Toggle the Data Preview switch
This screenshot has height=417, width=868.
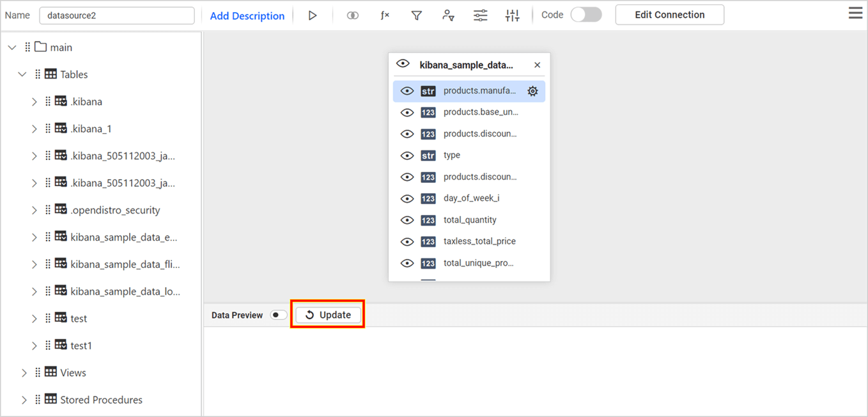(278, 315)
